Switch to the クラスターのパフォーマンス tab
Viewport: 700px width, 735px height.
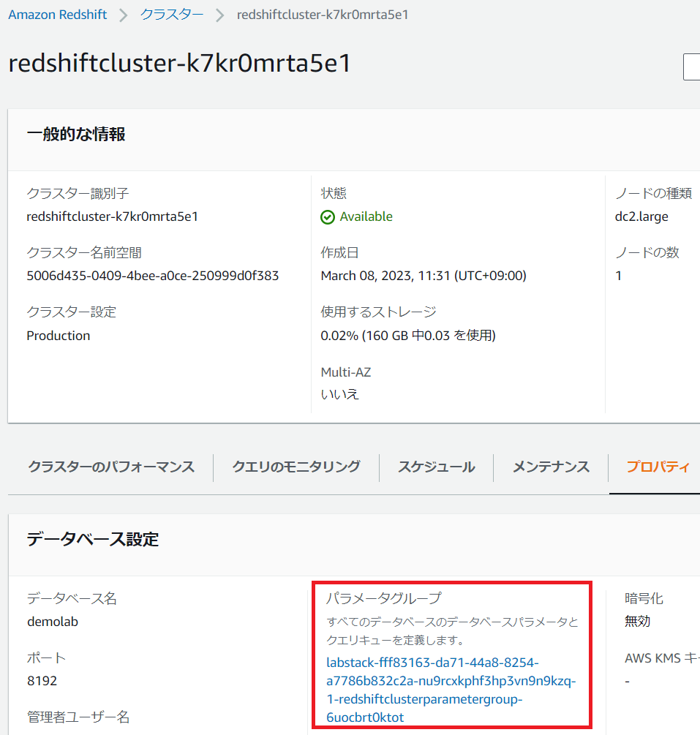[x=111, y=467]
